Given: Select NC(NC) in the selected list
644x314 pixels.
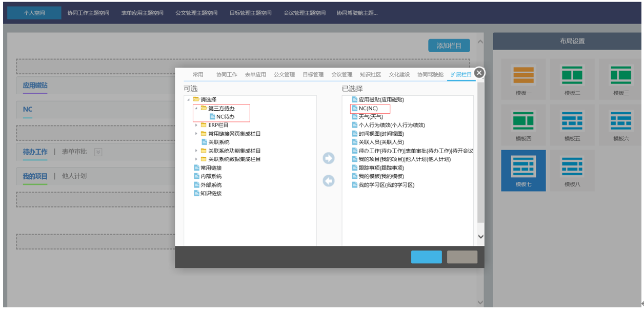Looking at the screenshot, I should [x=368, y=109].
